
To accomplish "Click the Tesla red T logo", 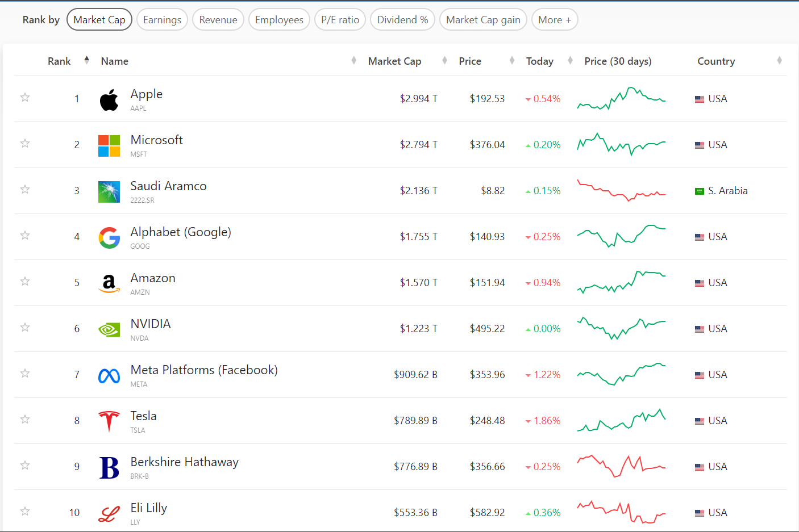I will [109, 421].
